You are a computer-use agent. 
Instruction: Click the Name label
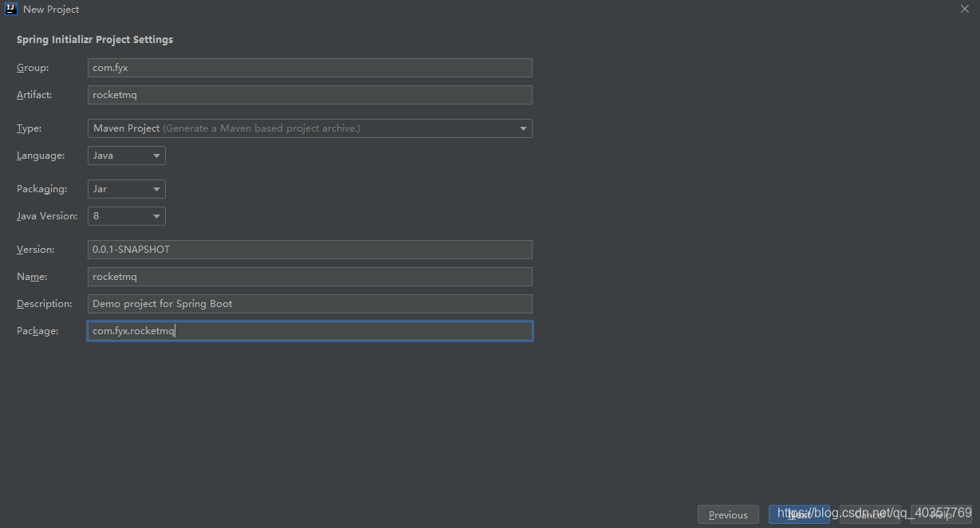[x=32, y=277]
